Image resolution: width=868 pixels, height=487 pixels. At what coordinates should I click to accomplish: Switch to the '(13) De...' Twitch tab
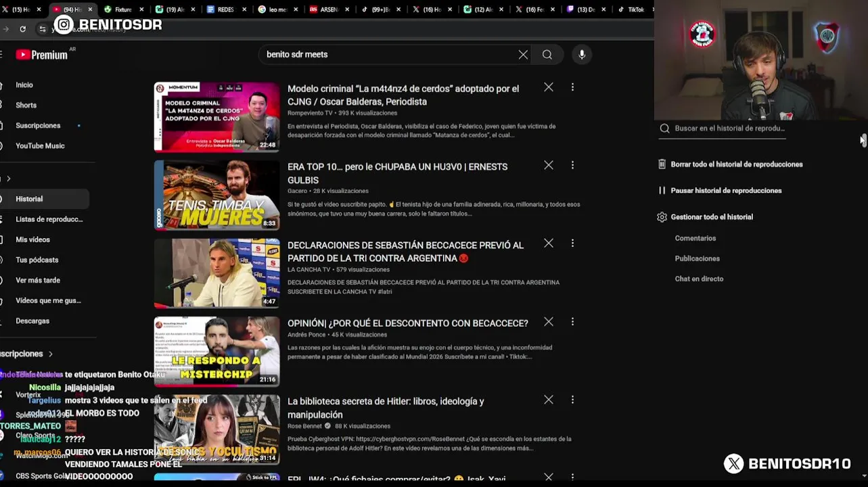(x=585, y=9)
